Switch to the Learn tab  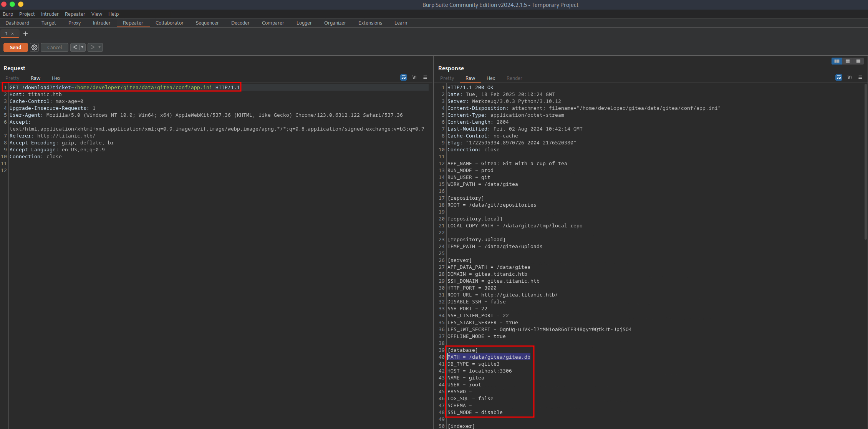click(x=401, y=23)
